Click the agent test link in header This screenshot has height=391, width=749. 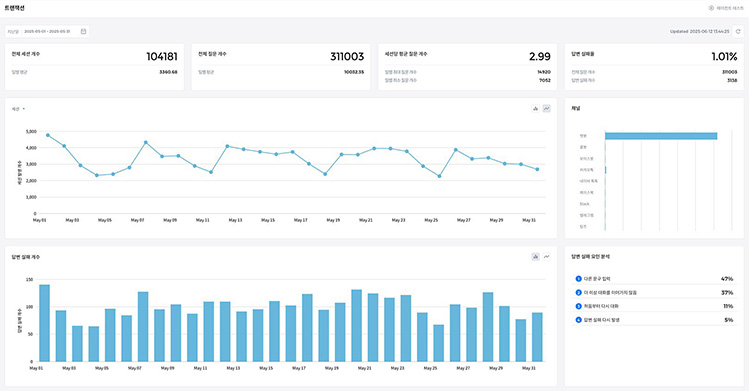pyautogui.click(x=730, y=8)
